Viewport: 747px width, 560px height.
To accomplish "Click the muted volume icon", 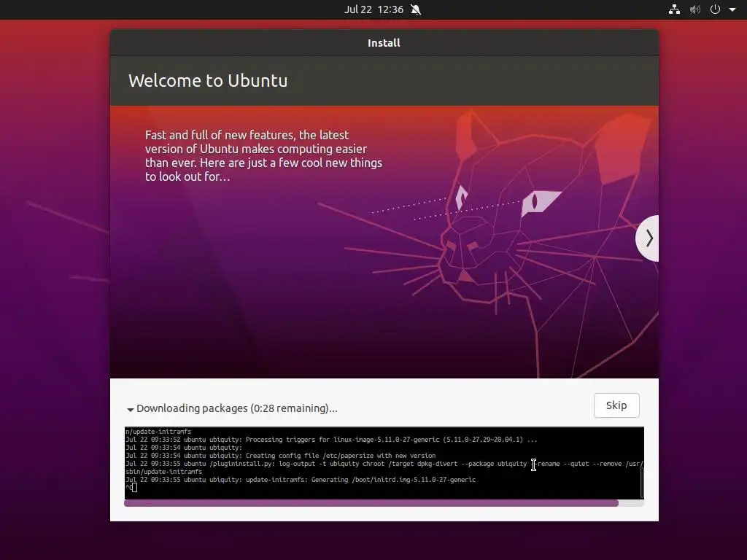I will click(x=695, y=9).
